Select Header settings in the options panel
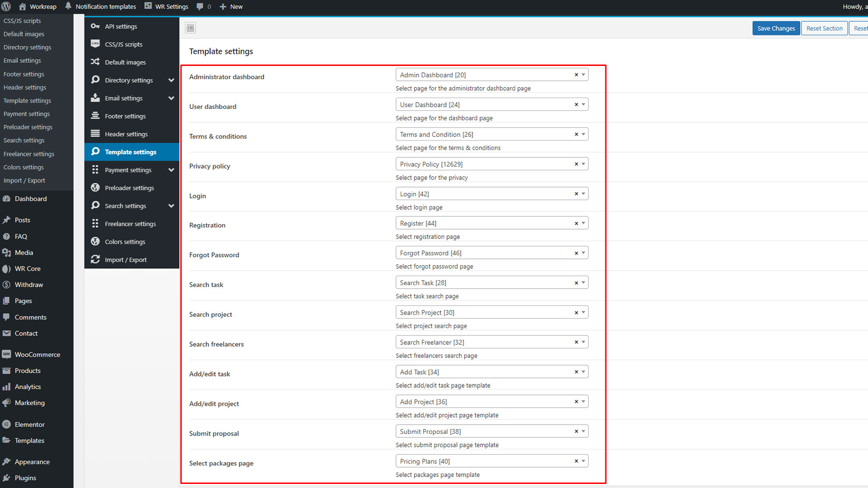This screenshot has height=488, width=868. [126, 134]
